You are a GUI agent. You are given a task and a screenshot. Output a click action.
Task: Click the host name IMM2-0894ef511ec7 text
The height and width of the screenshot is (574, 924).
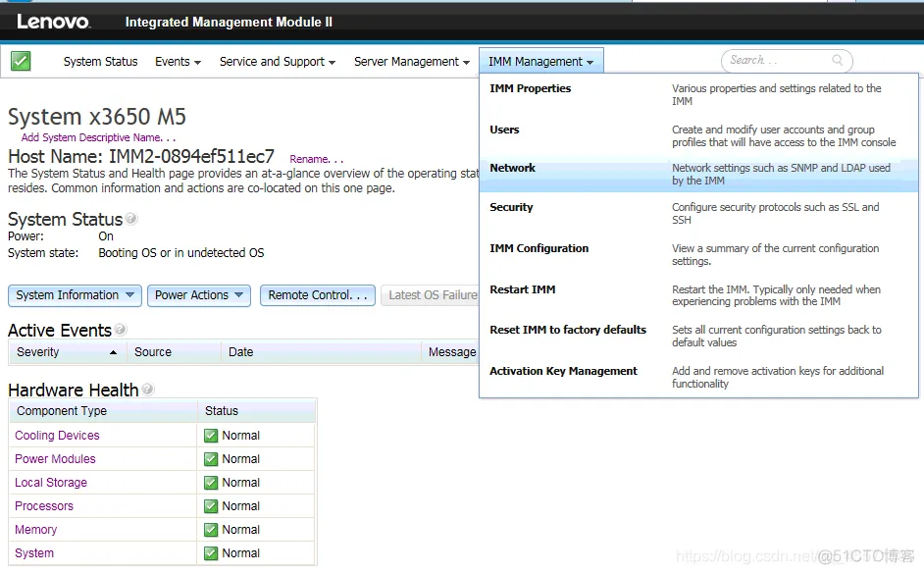(191, 157)
